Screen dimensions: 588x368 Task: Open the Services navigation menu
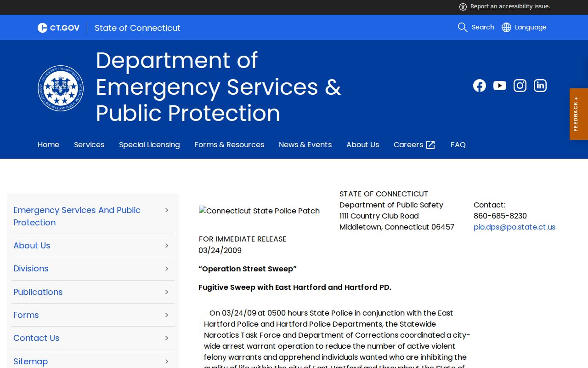(89, 145)
